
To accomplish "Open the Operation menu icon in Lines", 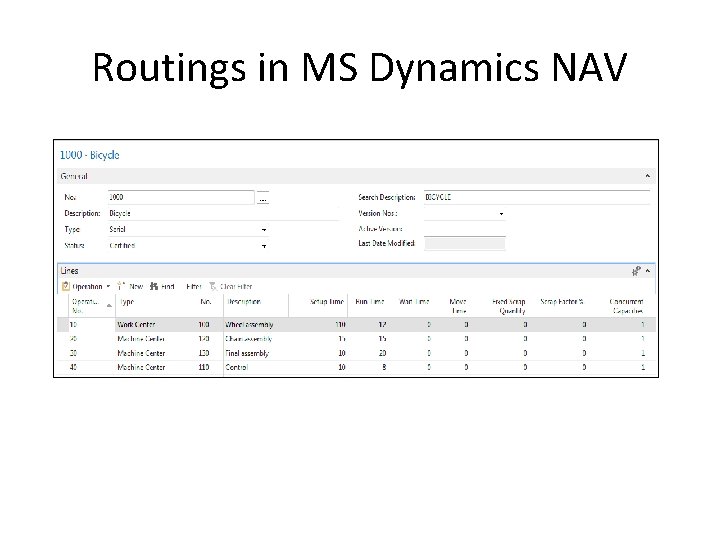I will click(66, 286).
